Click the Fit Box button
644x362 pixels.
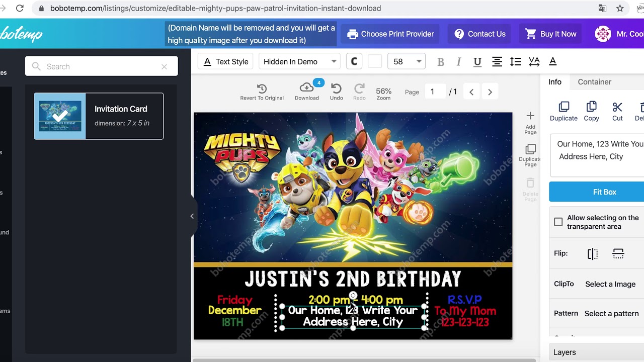click(597, 192)
